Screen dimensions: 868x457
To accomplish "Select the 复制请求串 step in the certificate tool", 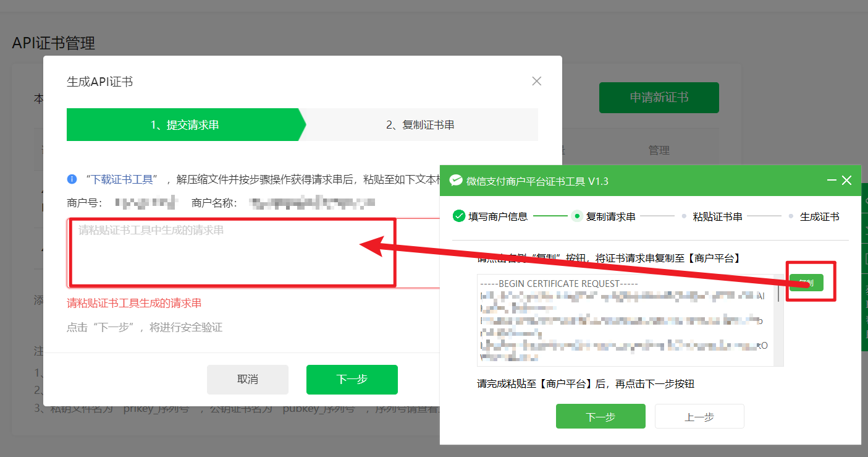I will tap(610, 216).
